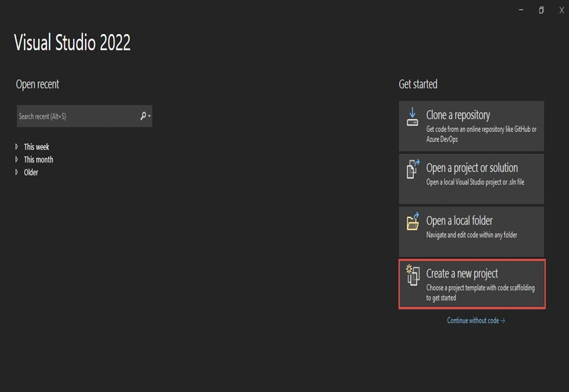Restore down the Visual Studio start window

point(541,10)
